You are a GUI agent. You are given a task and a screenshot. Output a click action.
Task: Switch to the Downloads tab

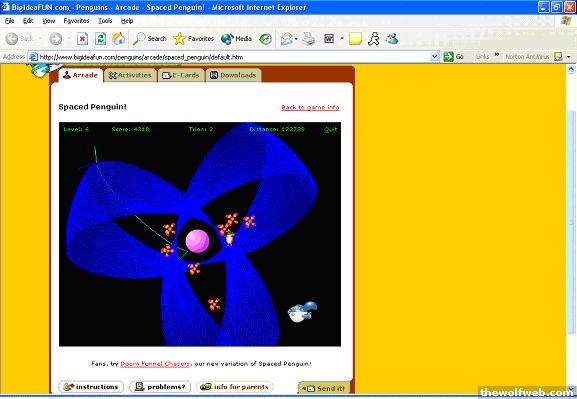(x=233, y=75)
